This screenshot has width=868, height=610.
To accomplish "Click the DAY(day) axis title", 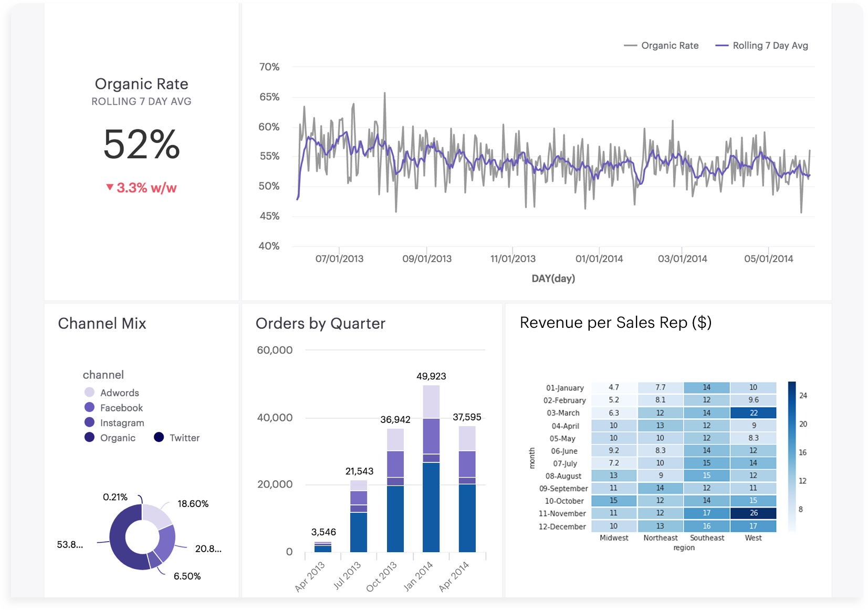I will point(553,278).
